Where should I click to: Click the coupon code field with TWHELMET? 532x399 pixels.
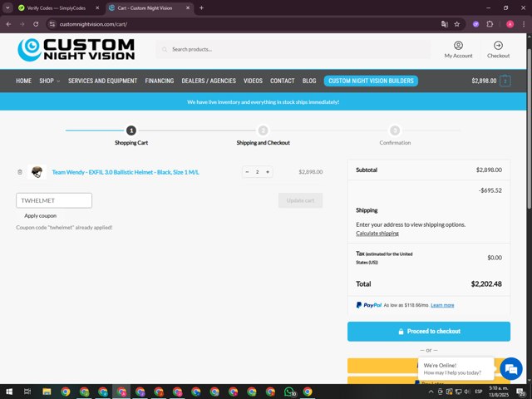[54, 200]
